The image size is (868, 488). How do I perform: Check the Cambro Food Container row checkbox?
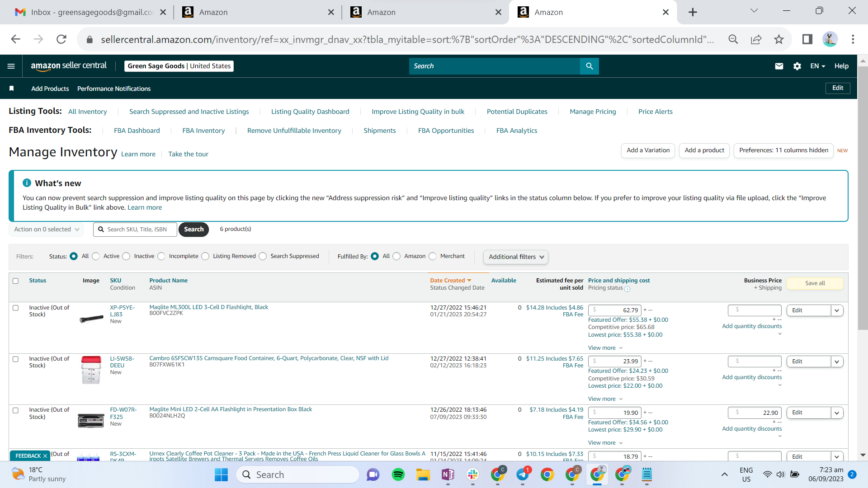point(16,359)
